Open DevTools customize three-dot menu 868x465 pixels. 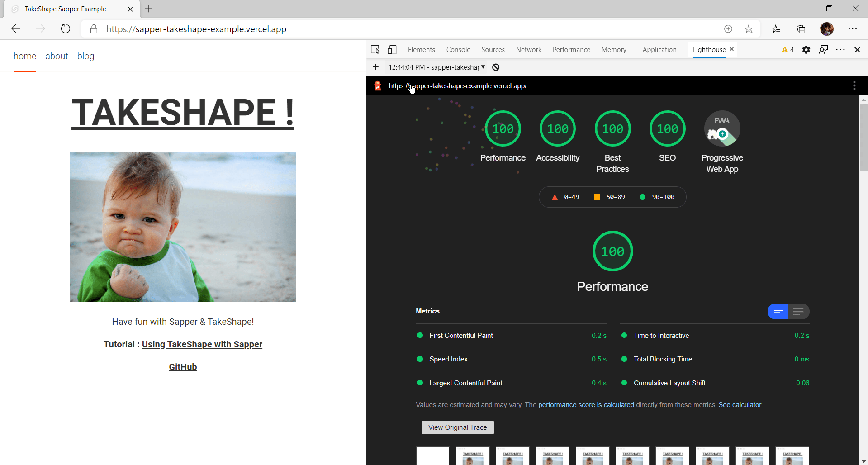tap(840, 50)
